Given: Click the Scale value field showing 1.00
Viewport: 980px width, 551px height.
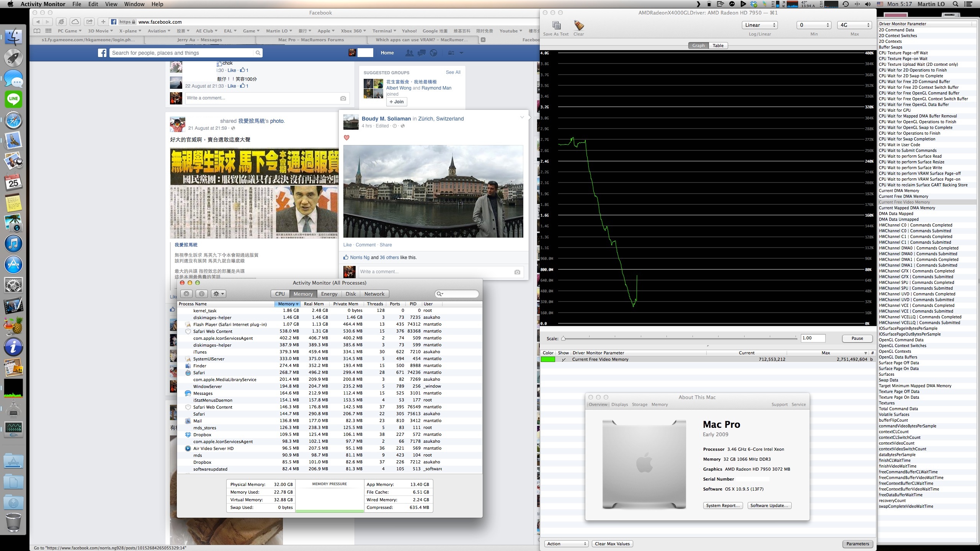Looking at the screenshot, I should (813, 338).
